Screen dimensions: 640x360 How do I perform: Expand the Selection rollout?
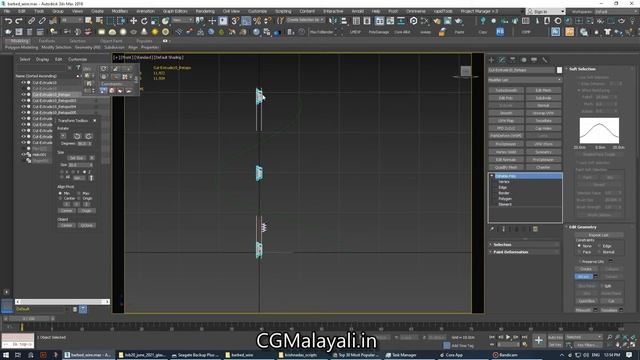(524, 244)
